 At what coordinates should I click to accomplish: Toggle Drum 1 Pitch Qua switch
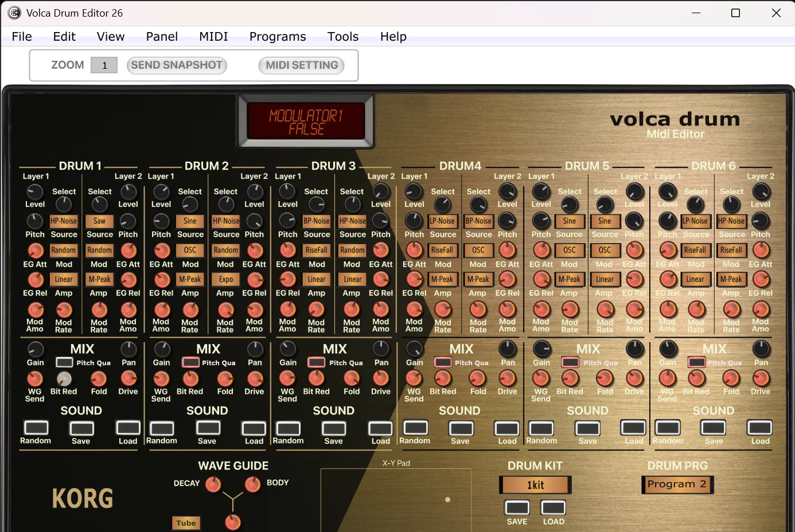pos(64,362)
